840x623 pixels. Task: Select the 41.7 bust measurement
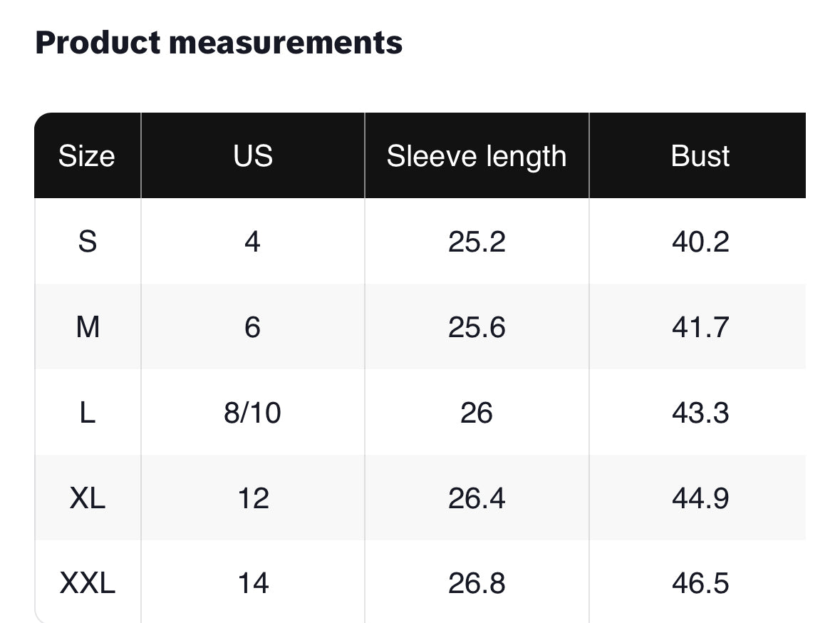point(700,327)
